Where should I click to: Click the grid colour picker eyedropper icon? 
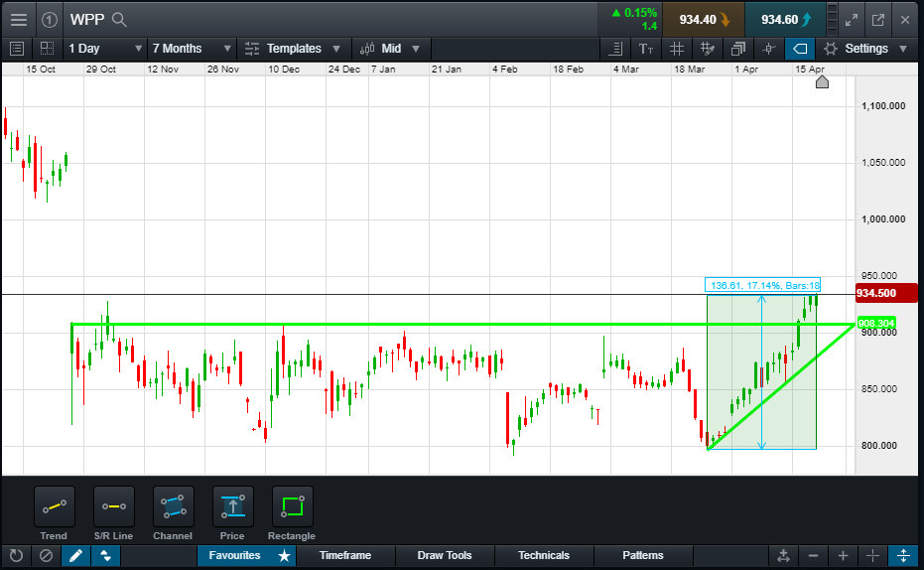[707, 49]
